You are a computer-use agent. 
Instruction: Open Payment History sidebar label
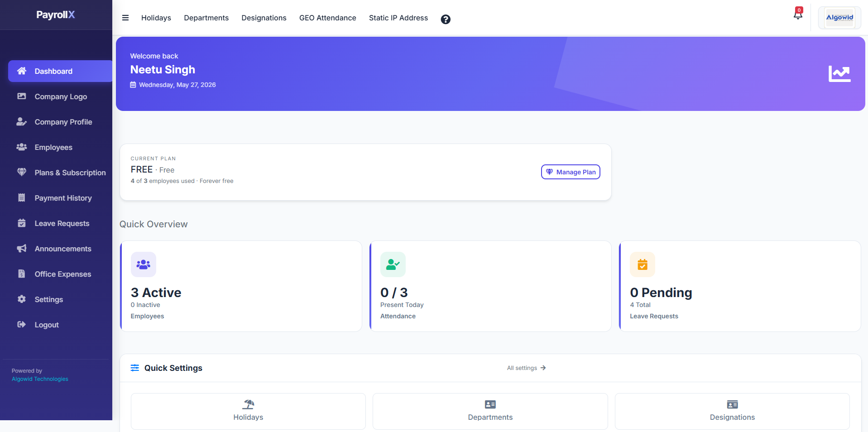(63, 198)
